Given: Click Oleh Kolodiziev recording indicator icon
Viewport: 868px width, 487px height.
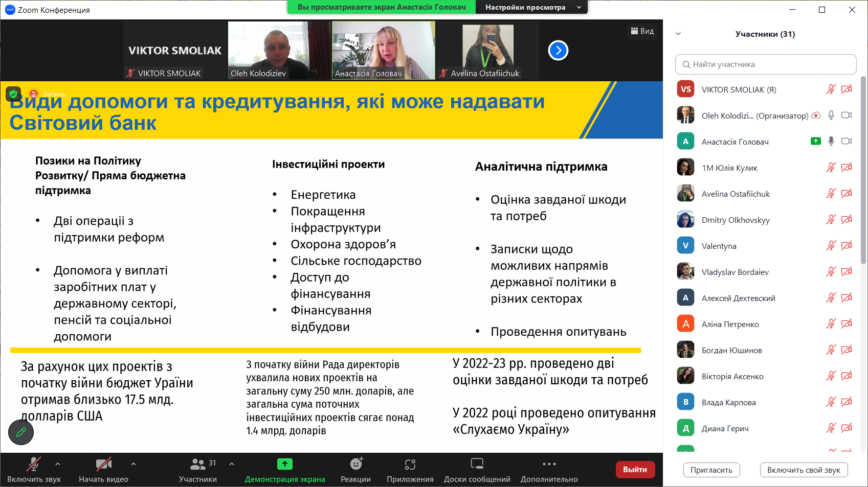Looking at the screenshot, I should click(x=816, y=115).
